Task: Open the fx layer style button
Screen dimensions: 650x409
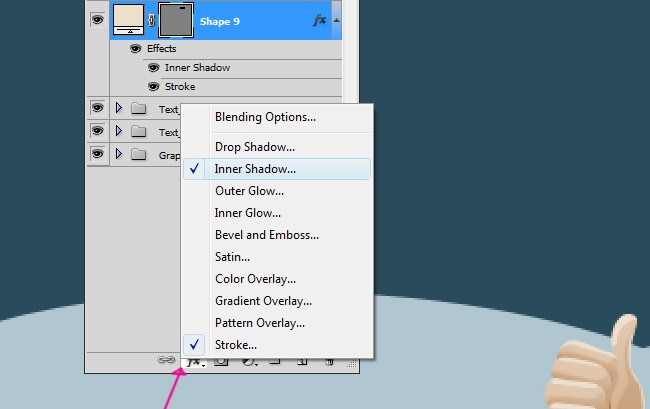Action: (195, 363)
